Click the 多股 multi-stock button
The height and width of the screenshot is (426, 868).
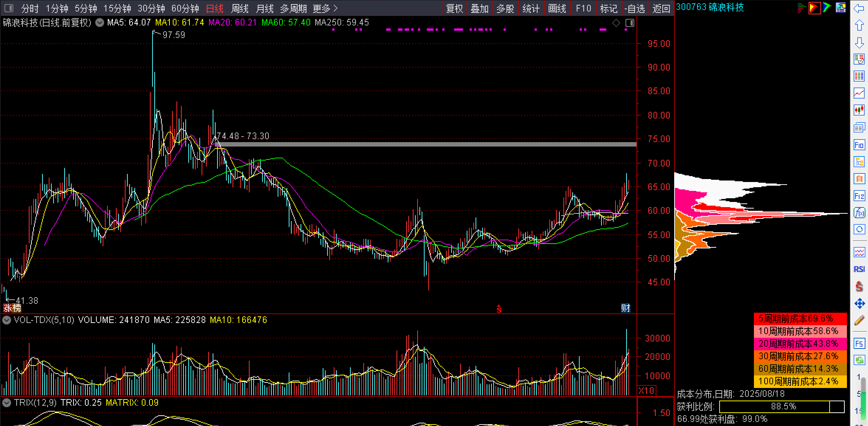(x=505, y=8)
